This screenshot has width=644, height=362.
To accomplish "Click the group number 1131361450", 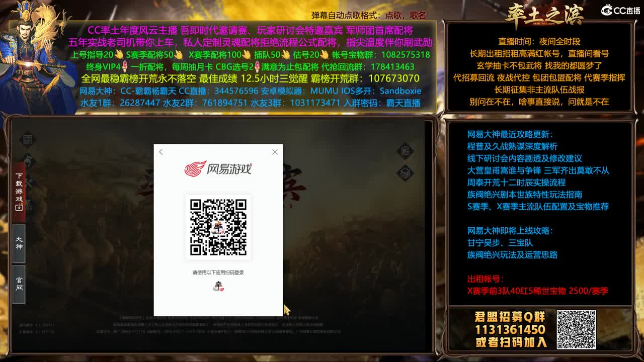I will click(x=510, y=329).
